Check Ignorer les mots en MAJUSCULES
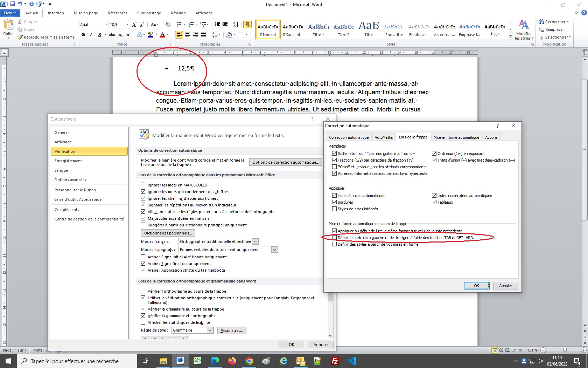Viewport: 588px width, 368px height. tap(143, 185)
